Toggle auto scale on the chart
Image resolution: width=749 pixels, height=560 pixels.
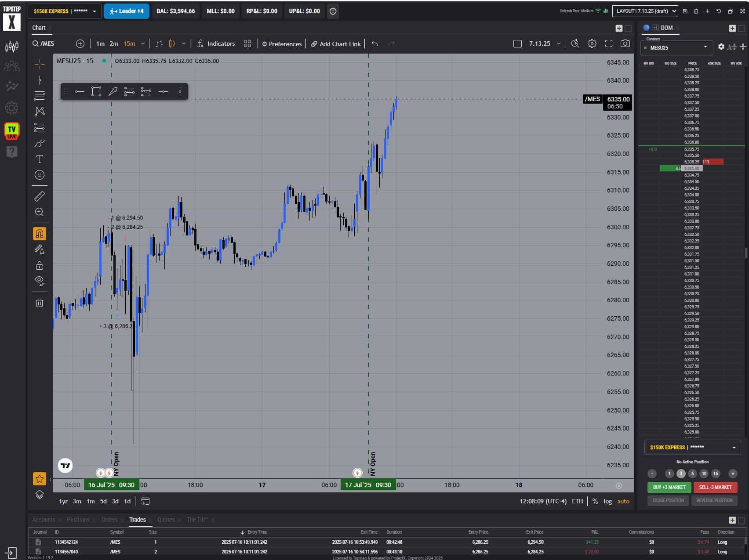coord(623,501)
